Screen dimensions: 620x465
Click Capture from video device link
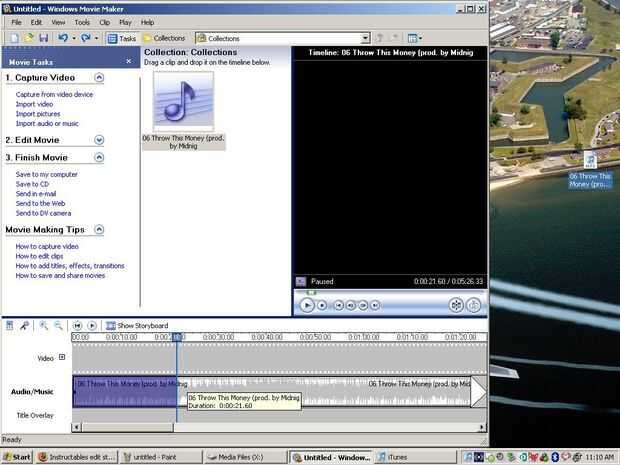54,95
